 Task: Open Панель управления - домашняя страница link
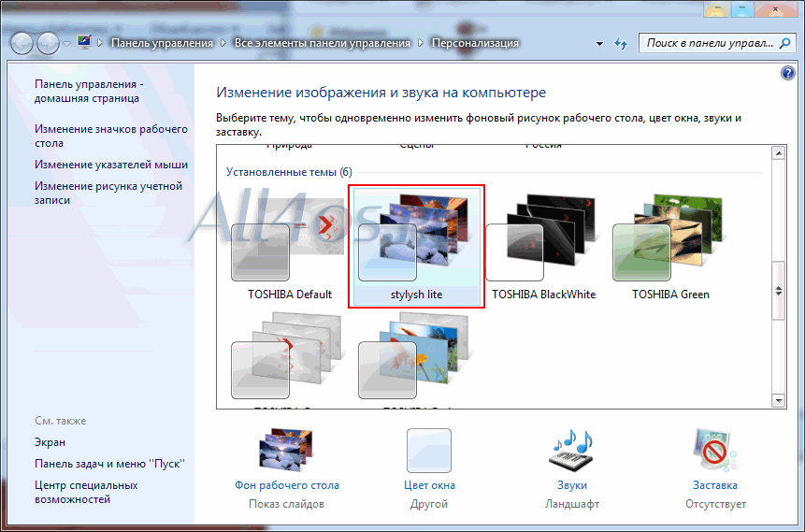pyautogui.click(x=89, y=91)
